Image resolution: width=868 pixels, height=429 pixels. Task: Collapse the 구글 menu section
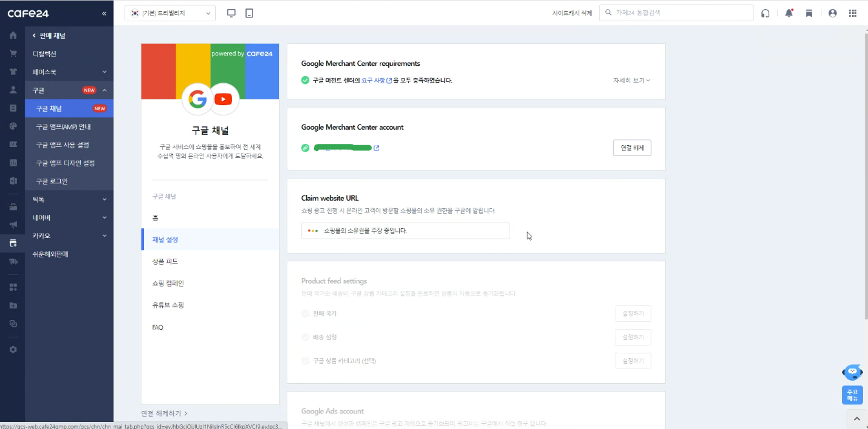[69, 90]
